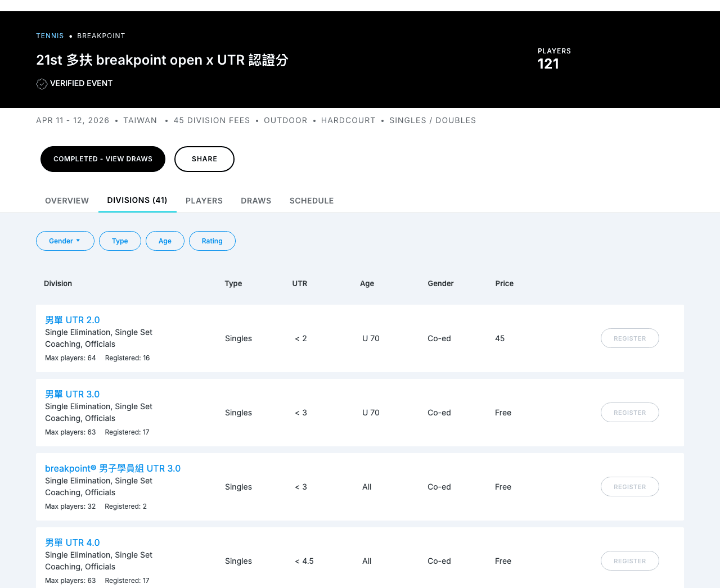The height and width of the screenshot is (588, 720).
Task: Click the verified event badge icon
Action: click(42, 84)
